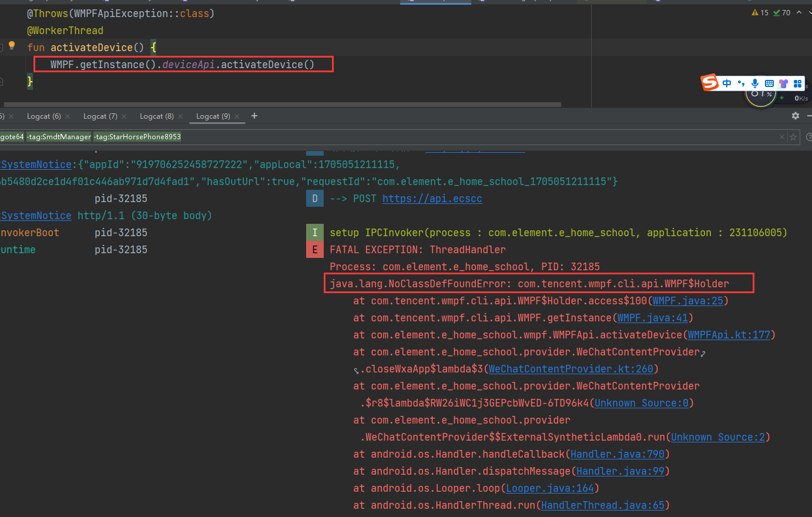Click the D debug level badge
This screenshot has height=517, width=812.
315,199
